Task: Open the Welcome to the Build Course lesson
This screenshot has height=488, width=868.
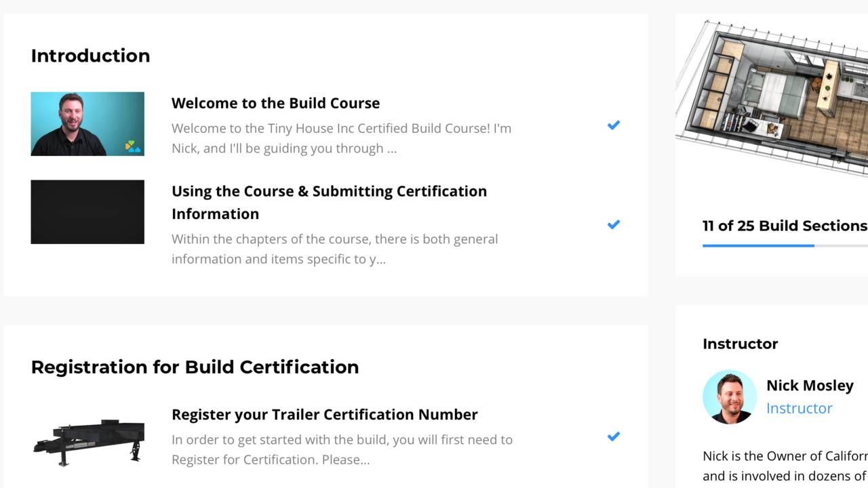Action: pyautogui.click(x=275, y=103)
